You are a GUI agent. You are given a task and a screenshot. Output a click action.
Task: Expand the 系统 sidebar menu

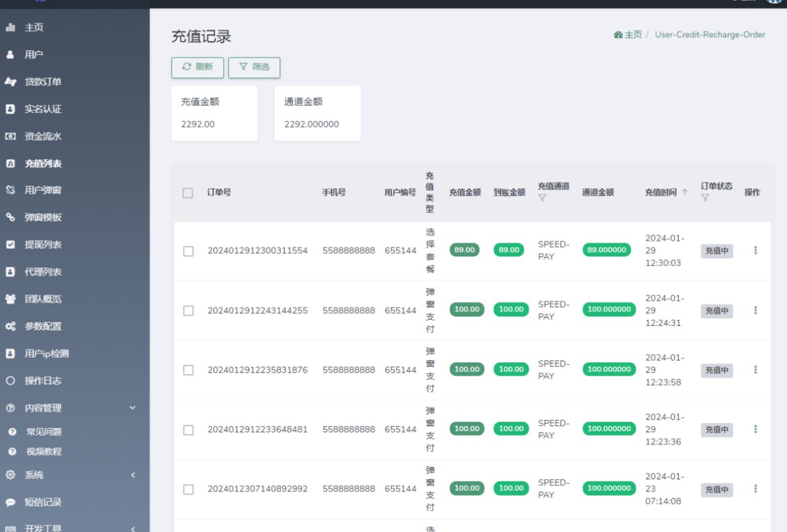click(x=132, y=475)
